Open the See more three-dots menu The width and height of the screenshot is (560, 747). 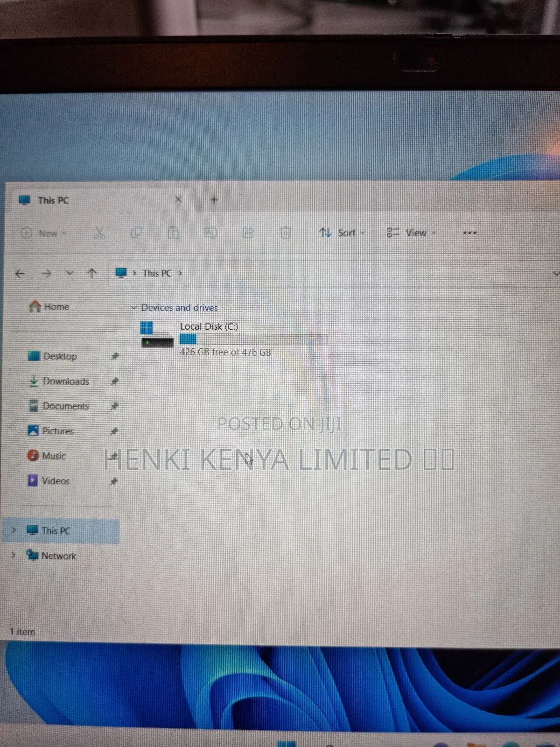click(x=469, y=233)
